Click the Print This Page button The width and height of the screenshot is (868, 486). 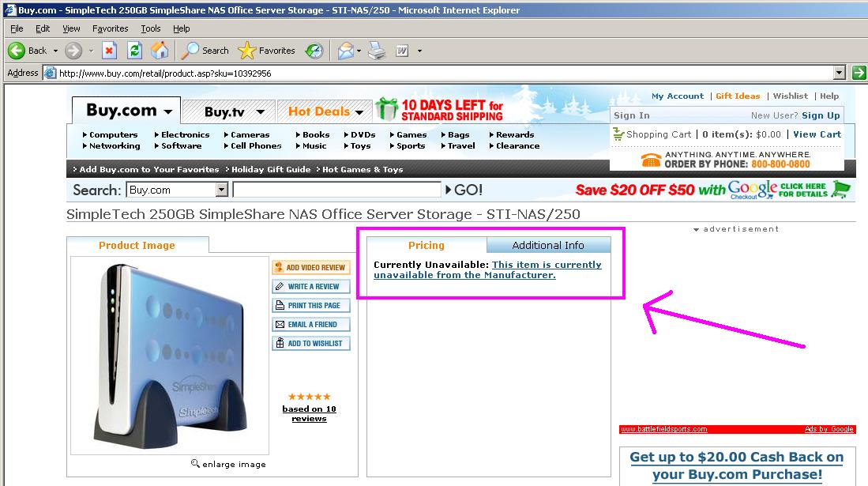pyautogui.click(x=311, y=305)
